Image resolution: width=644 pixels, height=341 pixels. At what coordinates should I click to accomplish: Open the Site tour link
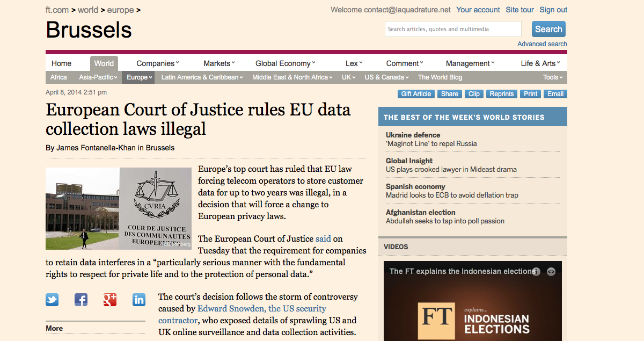(520, 10)
